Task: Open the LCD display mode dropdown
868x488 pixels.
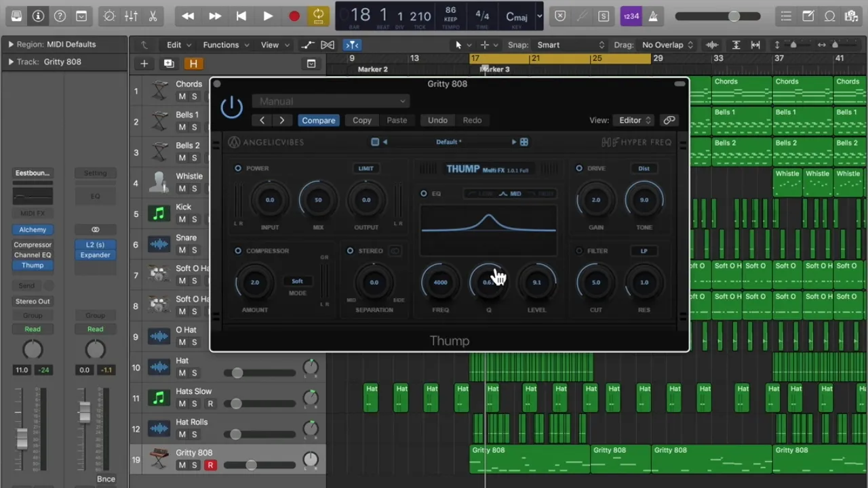Action: pyautogui.click(x=539, y=16)
